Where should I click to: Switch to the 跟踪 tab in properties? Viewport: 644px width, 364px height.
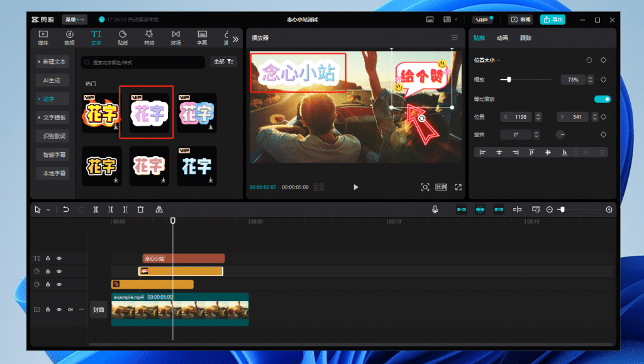pos(526,38)
